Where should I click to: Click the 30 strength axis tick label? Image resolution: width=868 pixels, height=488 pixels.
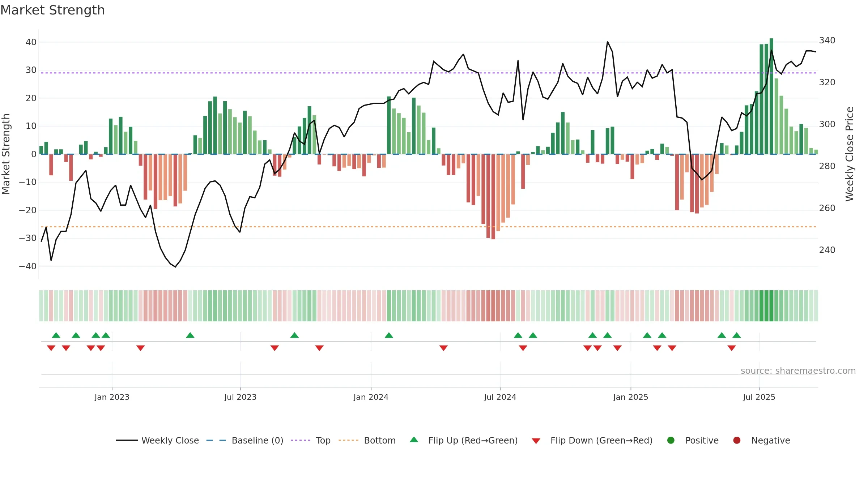pyautogui.click(x=31, y=70)
